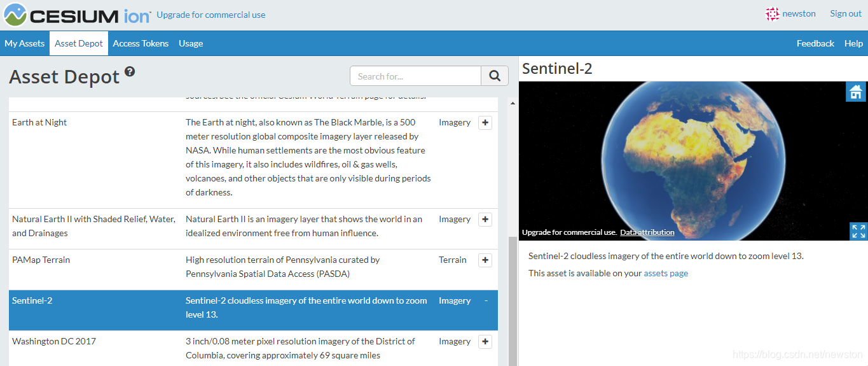Click the newston username link

tap(799, 13)
